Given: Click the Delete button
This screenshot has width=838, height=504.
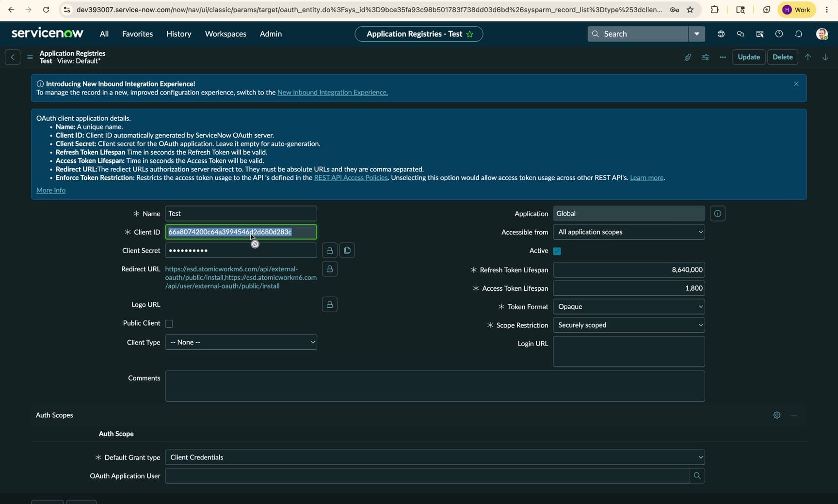Looking at the screenshot, I should pos(782,57).
